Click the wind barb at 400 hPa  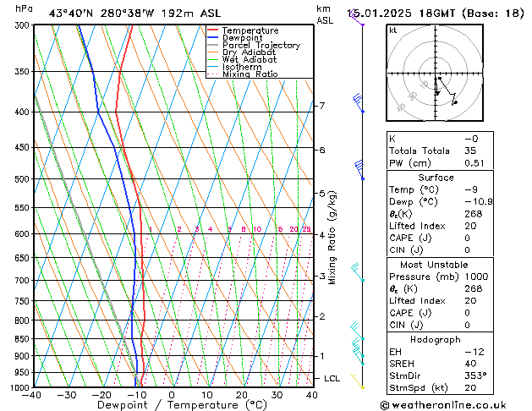[358, 103]
